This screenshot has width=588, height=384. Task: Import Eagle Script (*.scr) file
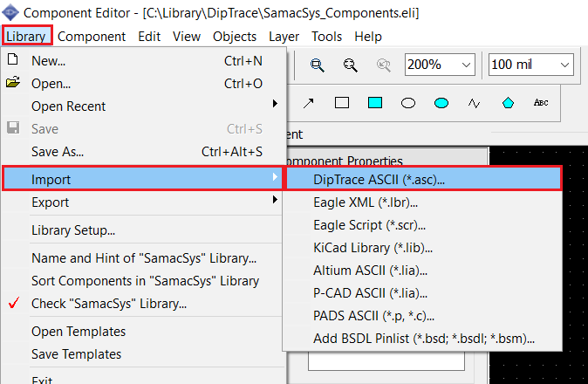(x=424, y=225)
